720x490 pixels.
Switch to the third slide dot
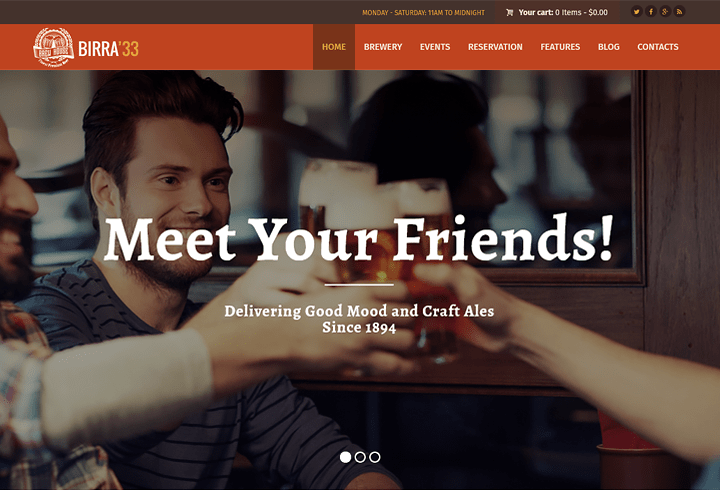pyautogui.click(x=375, y=457)
